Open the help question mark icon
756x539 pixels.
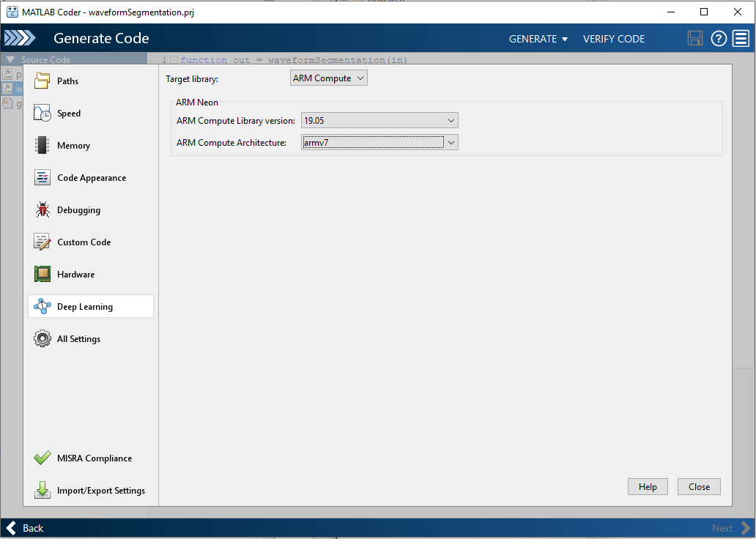pyautogui.click(x=719, y=39)
